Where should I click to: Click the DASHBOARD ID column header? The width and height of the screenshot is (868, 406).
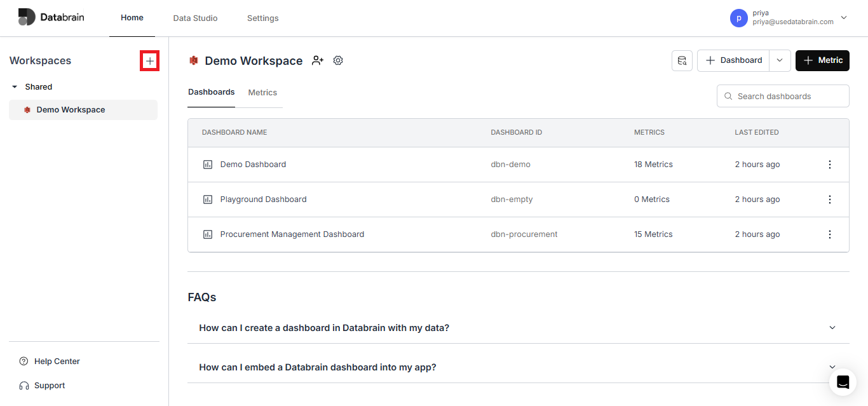[x=516, y=133]
